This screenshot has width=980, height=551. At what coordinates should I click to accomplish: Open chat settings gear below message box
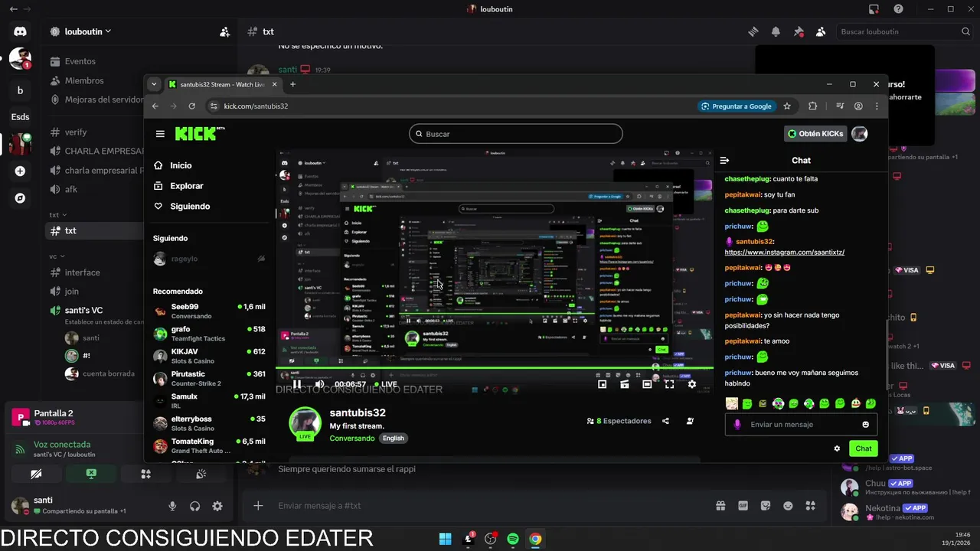click(x=837, y=448)
